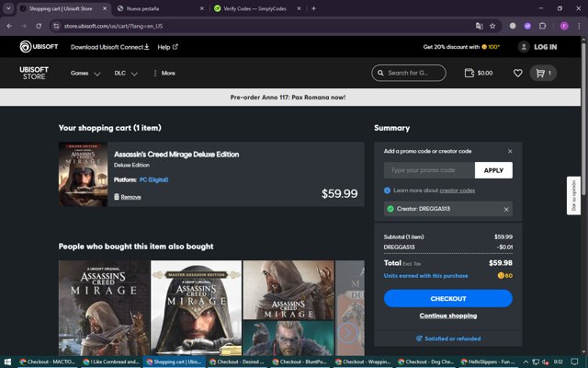Open the browser extensions puzzle icon
Screen dimensions: 588x368
coord(542,26)
